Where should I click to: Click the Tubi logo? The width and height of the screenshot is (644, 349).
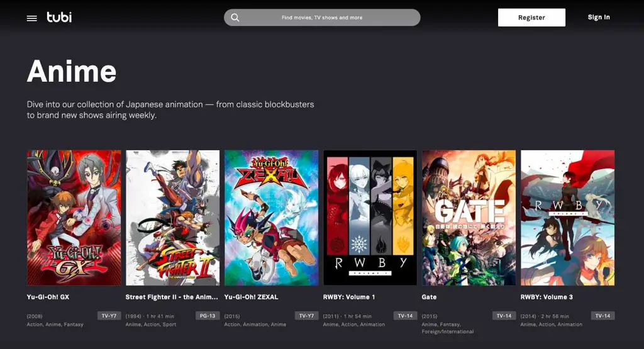[x=59, y=17]
